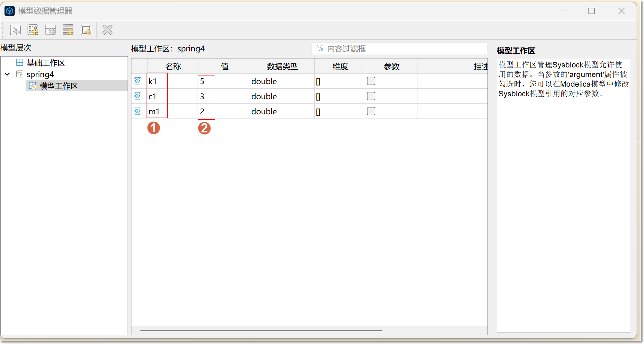Click the [] dimension cell for m1
This screenshot has height=344, width=644.
point(340,111)
